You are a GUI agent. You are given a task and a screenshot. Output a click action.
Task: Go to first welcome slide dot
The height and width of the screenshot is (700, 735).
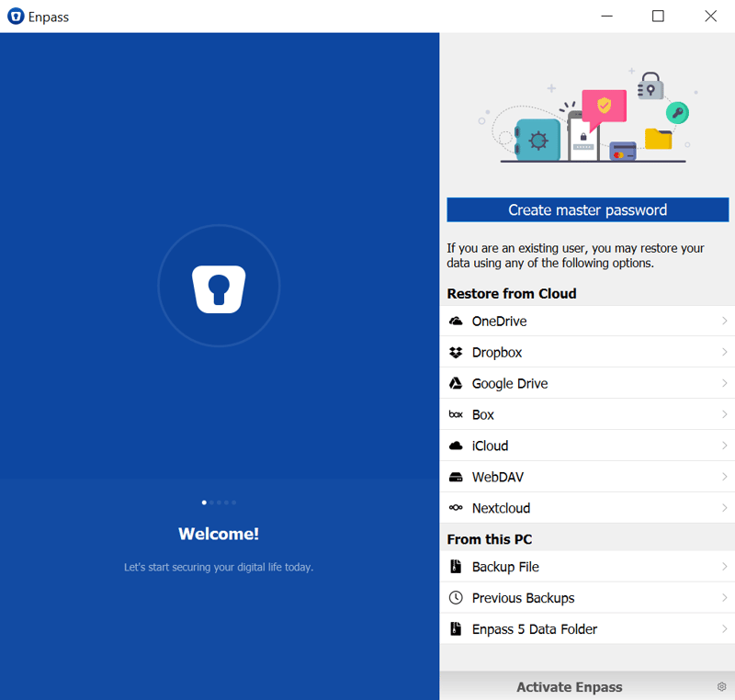tap(204, 502)
